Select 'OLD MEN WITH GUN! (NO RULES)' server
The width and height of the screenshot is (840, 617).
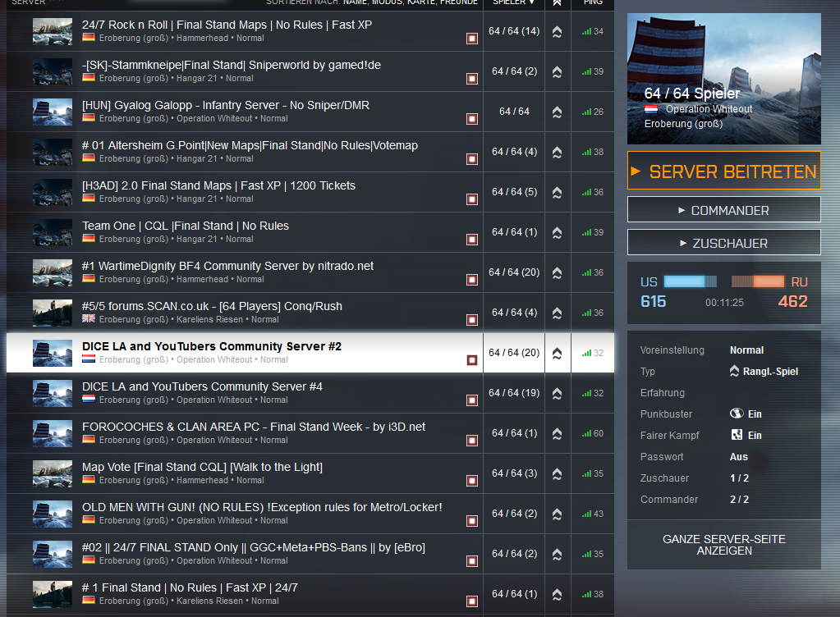point(310,514)
